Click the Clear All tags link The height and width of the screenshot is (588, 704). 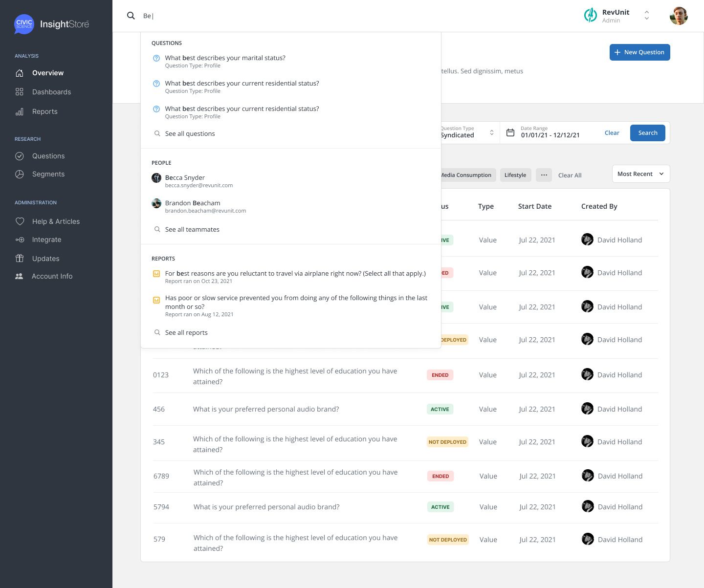(570, 175)
